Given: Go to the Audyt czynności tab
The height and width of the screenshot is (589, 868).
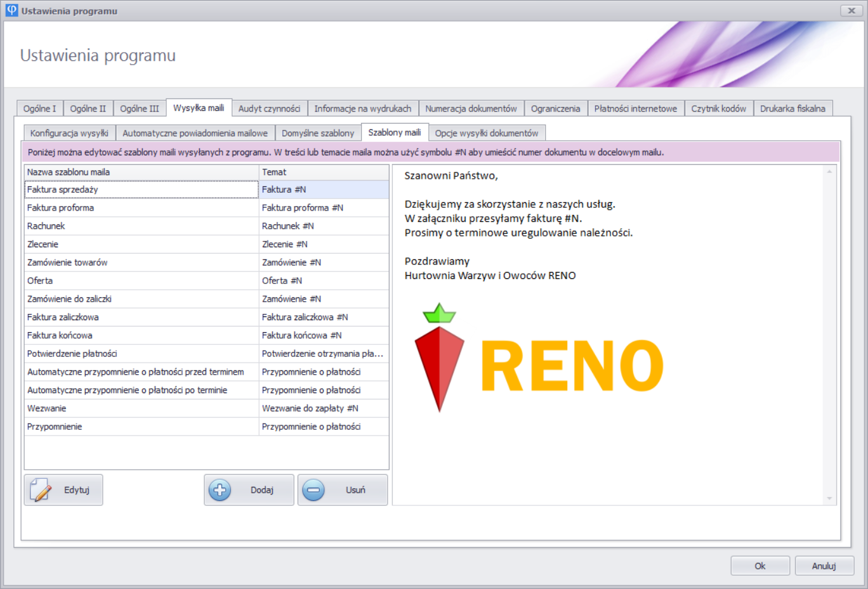Looking at the screenshot, I should click(x=269, y=108).
